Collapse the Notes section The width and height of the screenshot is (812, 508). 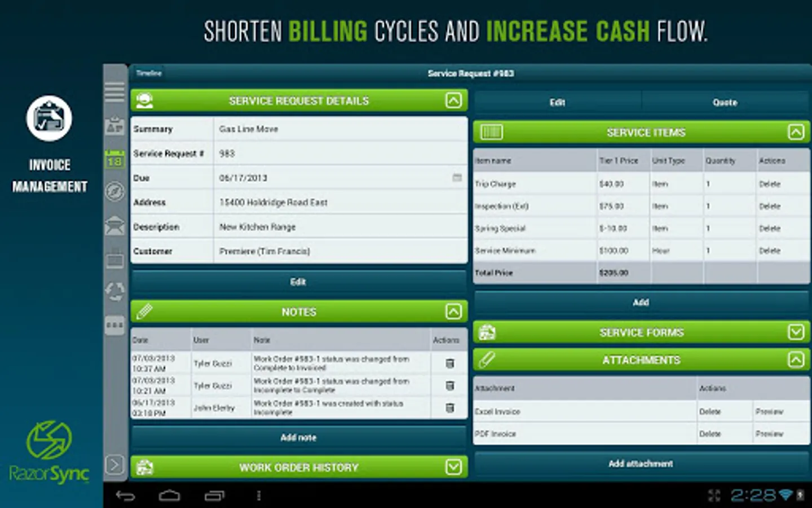tap(453, 312)
